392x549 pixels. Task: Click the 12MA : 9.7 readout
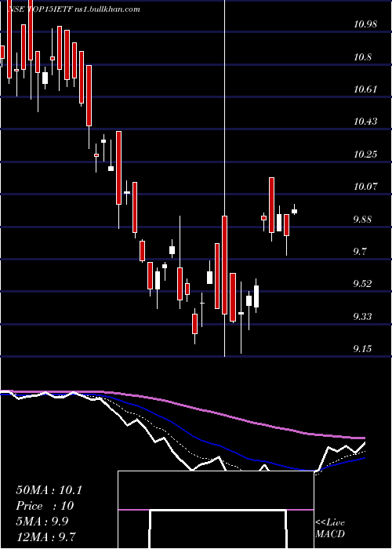pyautogui.click(x=45, y=536)
